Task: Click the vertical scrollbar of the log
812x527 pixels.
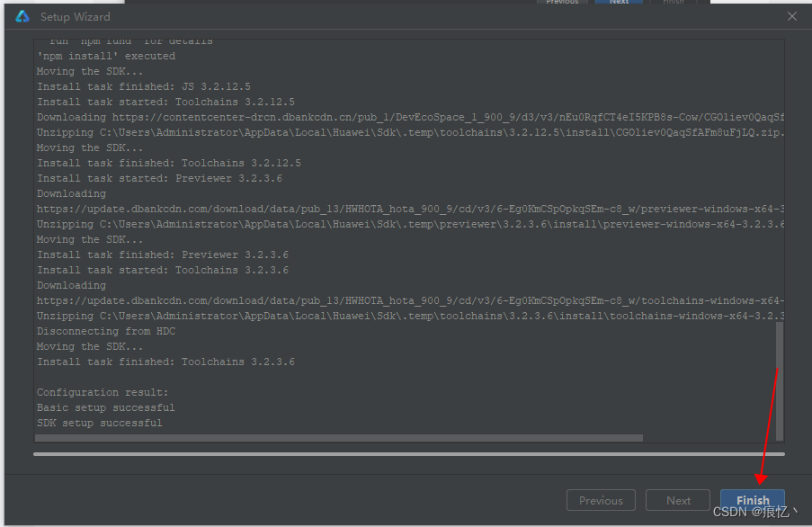Action: click(x=780, y=380)
